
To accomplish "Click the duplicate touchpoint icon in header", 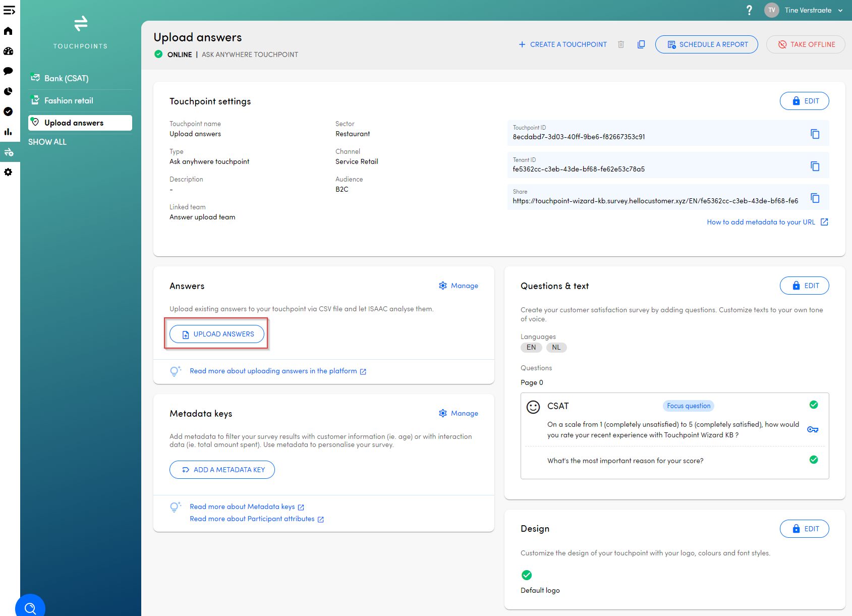I will (x=641, y=44).
